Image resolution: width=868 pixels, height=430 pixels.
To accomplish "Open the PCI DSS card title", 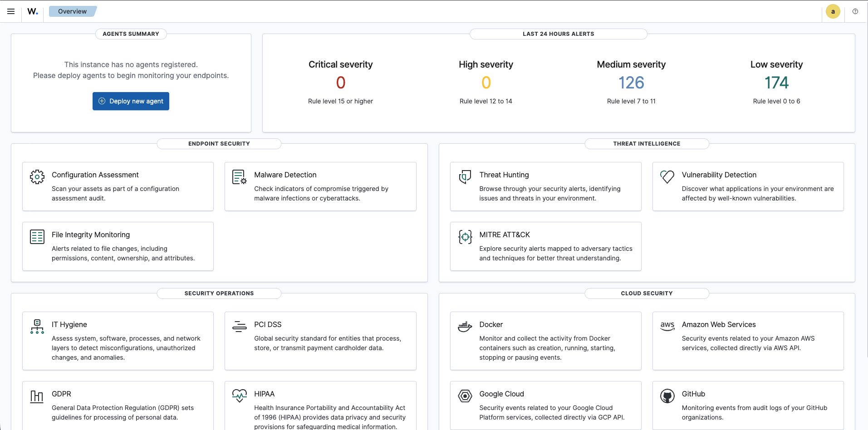I will tap(268, 324).
